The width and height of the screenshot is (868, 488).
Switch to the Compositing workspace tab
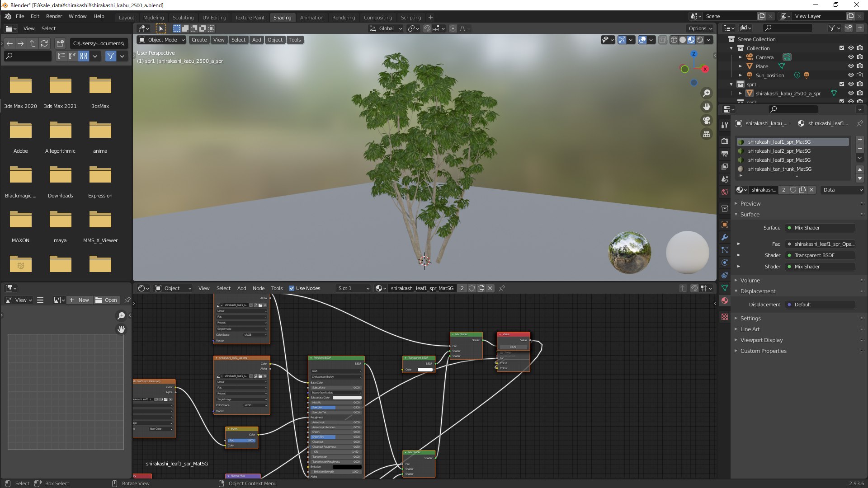click(x=377, y=18)
